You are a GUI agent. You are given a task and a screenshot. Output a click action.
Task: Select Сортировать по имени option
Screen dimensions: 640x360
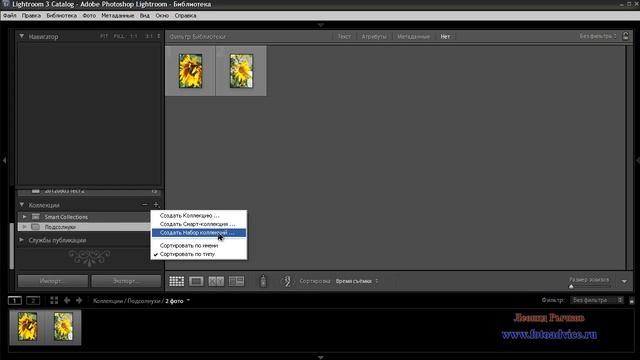pos(199,246)
